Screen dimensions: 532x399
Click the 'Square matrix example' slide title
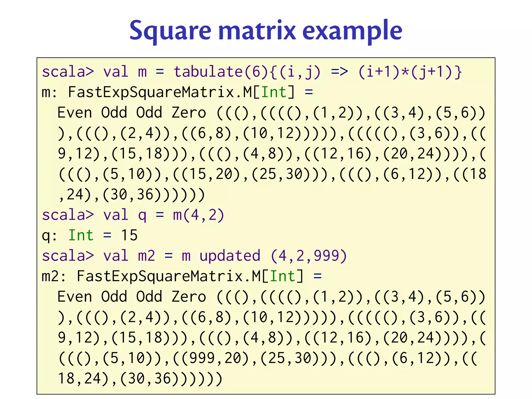(x=265, y=31)
